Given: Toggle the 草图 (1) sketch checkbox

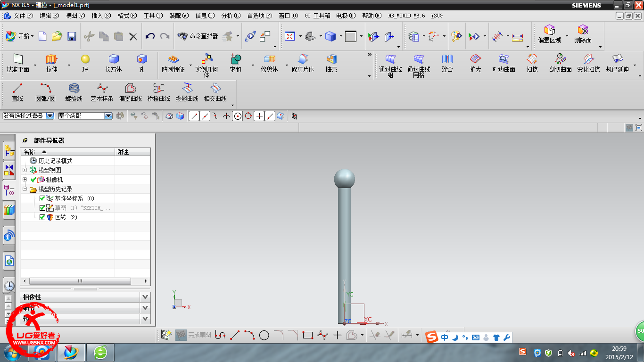Looking at the screenshot, I should coord(42,208).
